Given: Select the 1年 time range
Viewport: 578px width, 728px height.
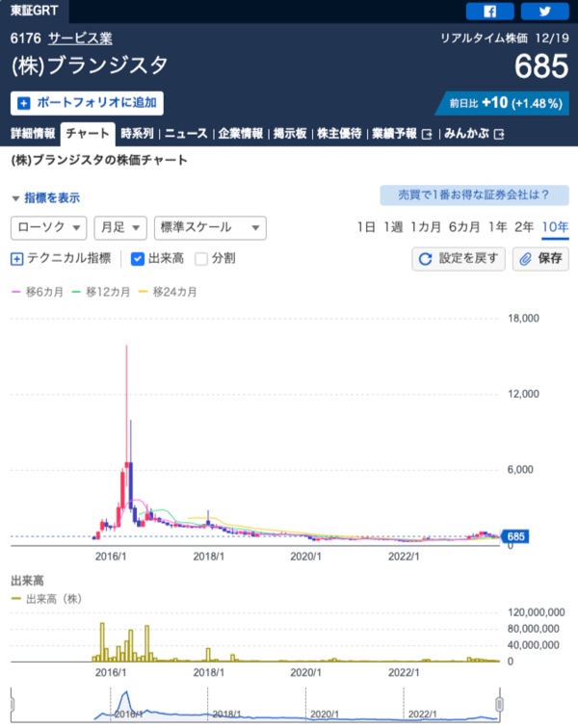Looking at the screenshot, I should tap(497, 227).
